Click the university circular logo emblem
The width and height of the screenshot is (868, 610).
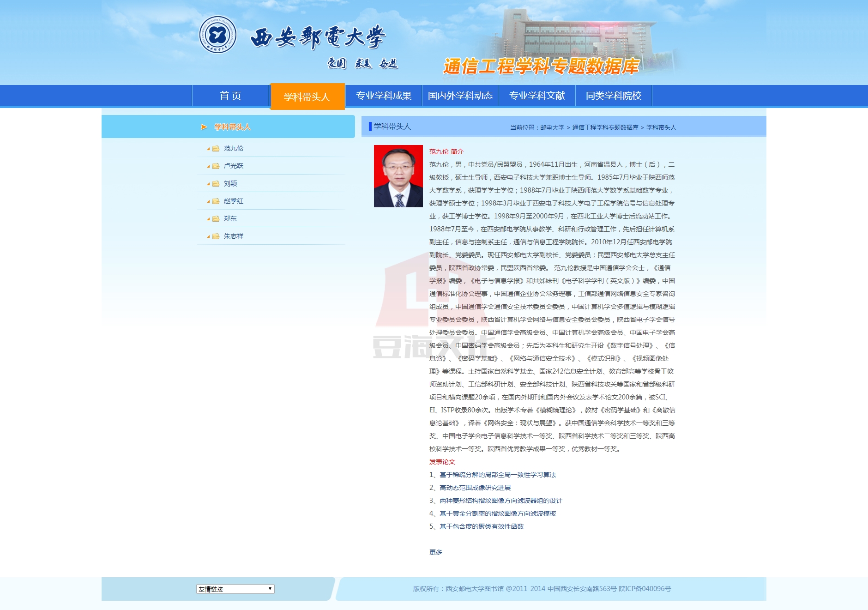pyautogui.click(x=217, y=35)
